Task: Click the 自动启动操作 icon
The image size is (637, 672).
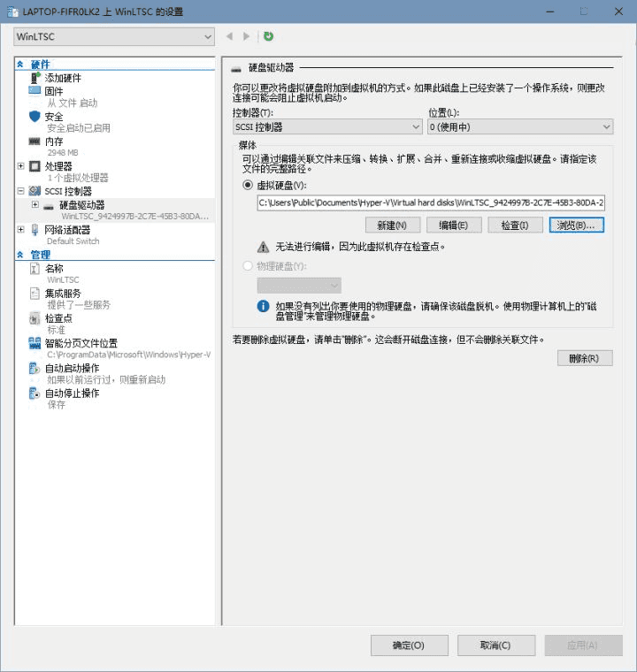Action: point(35,368)
